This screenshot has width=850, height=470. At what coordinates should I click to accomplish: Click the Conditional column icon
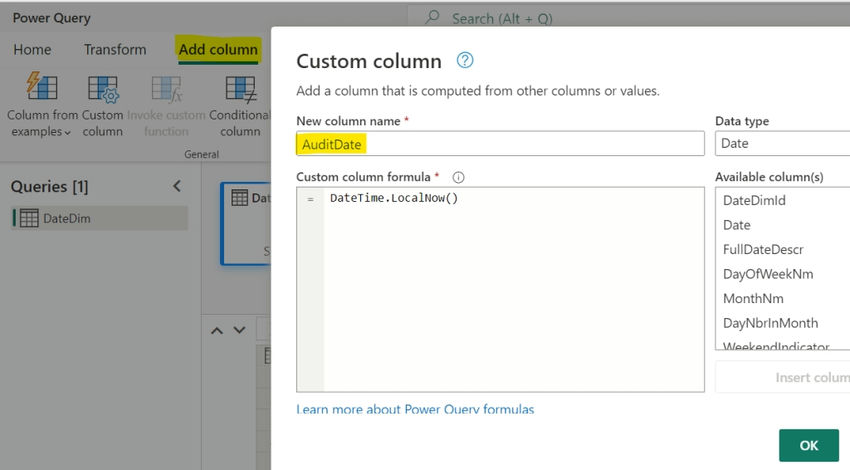240,89
